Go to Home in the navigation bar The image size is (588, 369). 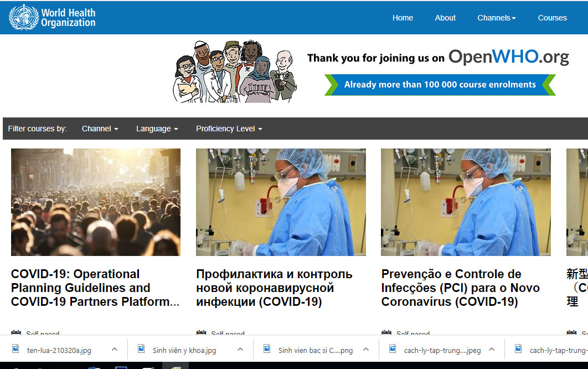403,18
